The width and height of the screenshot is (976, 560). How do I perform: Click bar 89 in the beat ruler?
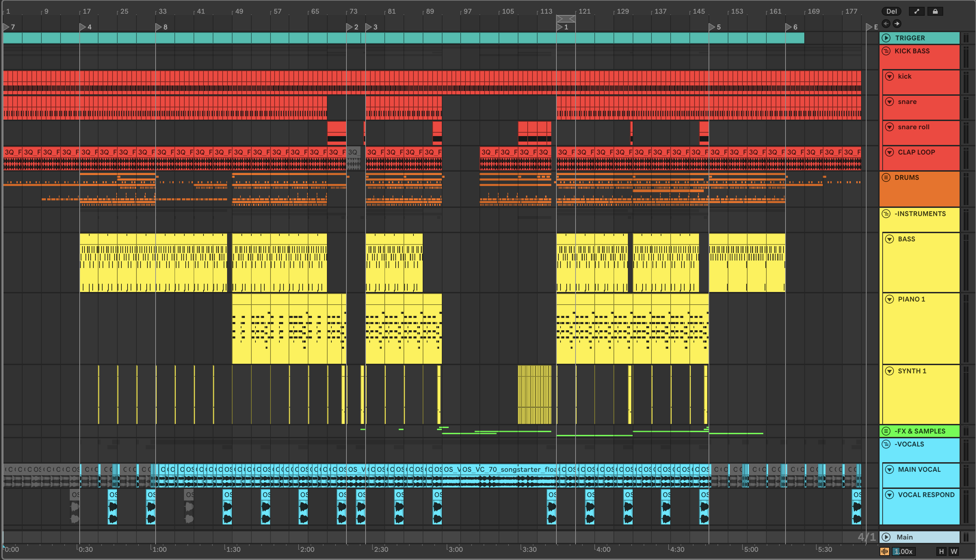point(430,11)
